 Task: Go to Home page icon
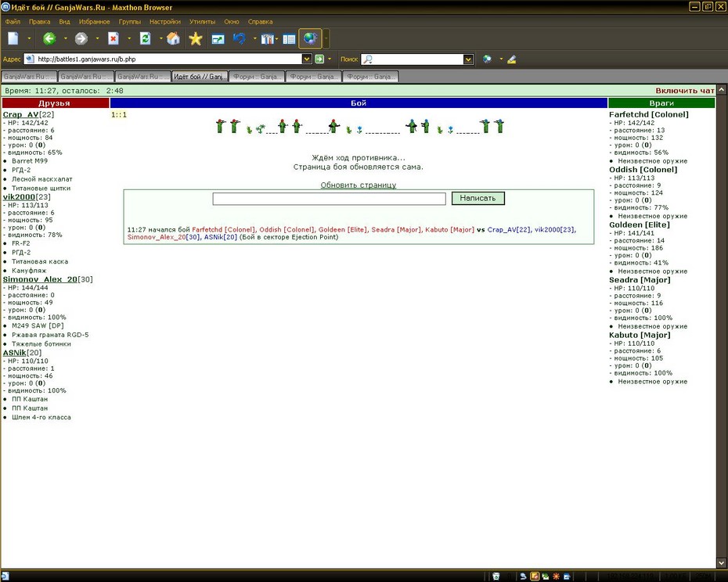[173, 38]
